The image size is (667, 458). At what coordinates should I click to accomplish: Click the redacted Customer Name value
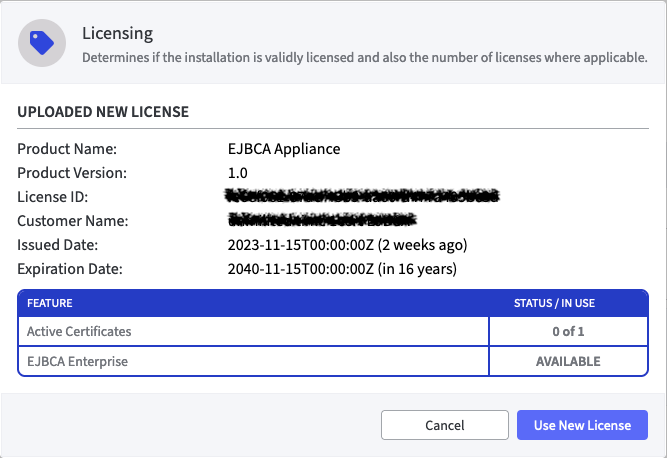(x=322, y=220)
